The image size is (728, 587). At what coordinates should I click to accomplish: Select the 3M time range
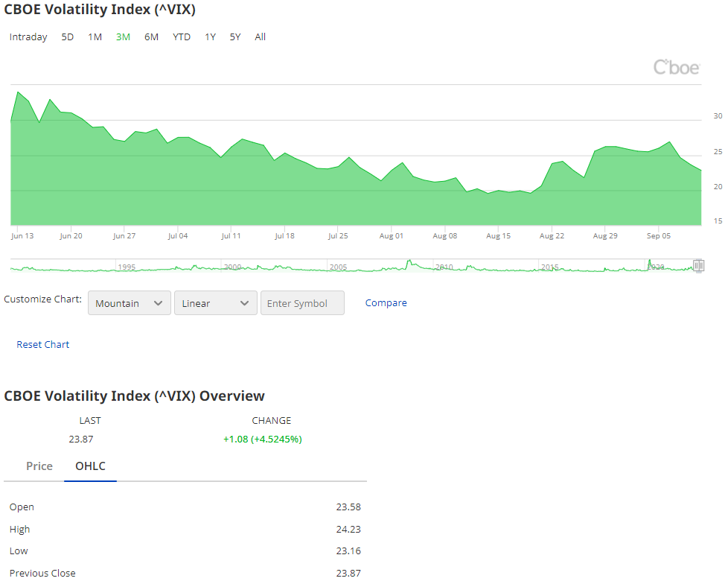(123, 37)
